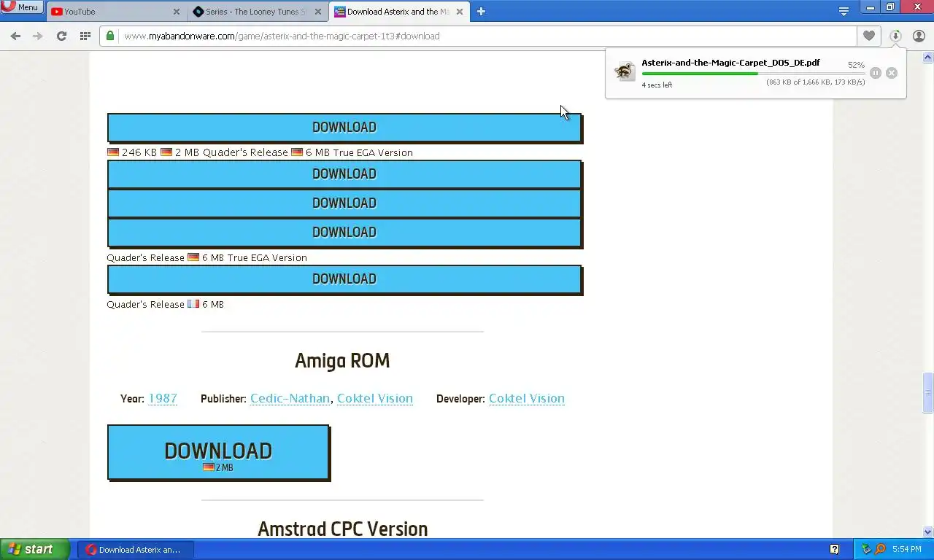Image resolution: width=934 pixels, height=560 pixels.
Task: Open the Asterix-and-the-Magic-Carpet_DOS_DE.pdf file name
Action: click(730, 63)
